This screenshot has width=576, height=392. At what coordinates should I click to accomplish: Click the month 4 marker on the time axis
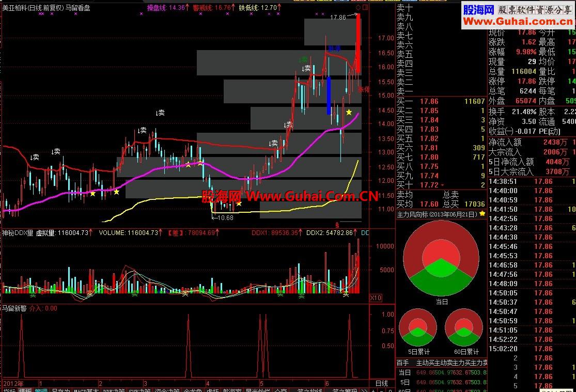(208, 384)
